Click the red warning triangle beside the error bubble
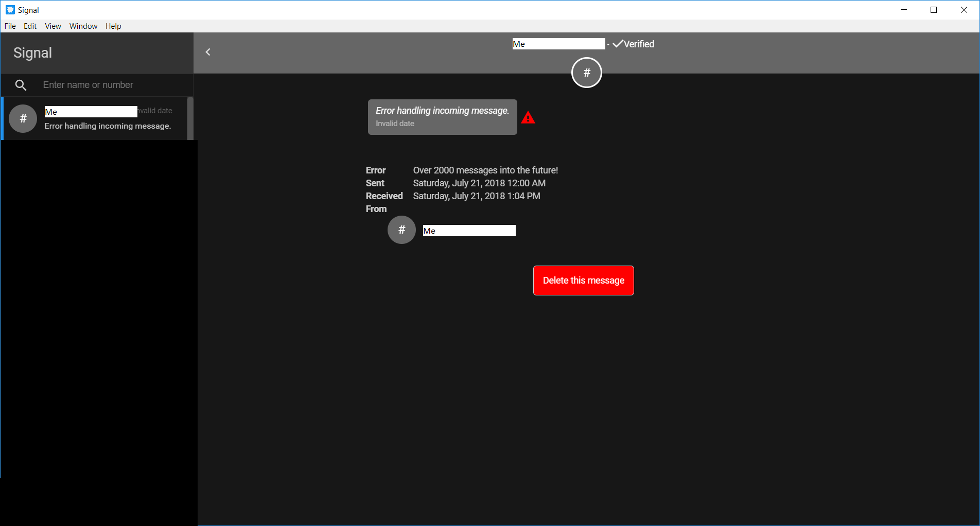Screen dimensions: 980x526 529,117
